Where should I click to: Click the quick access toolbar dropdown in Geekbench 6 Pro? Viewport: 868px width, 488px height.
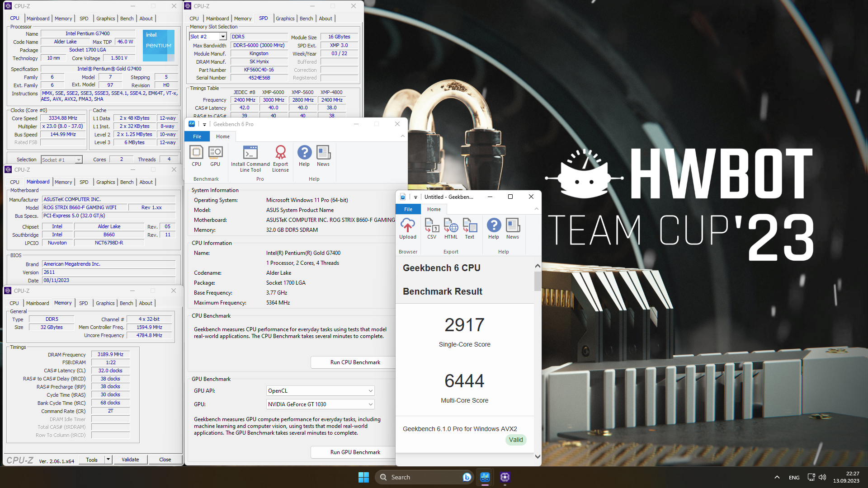204,124
